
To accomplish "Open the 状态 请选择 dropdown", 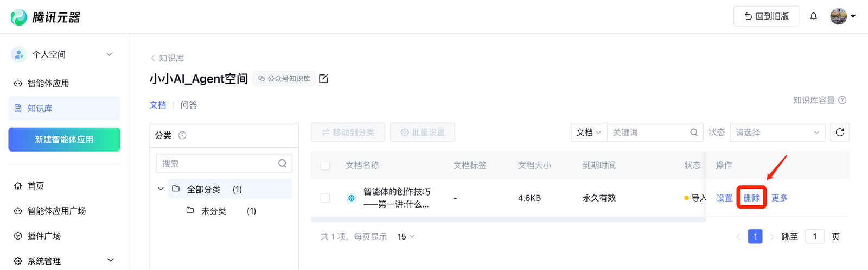I will [x=777, y=133].
